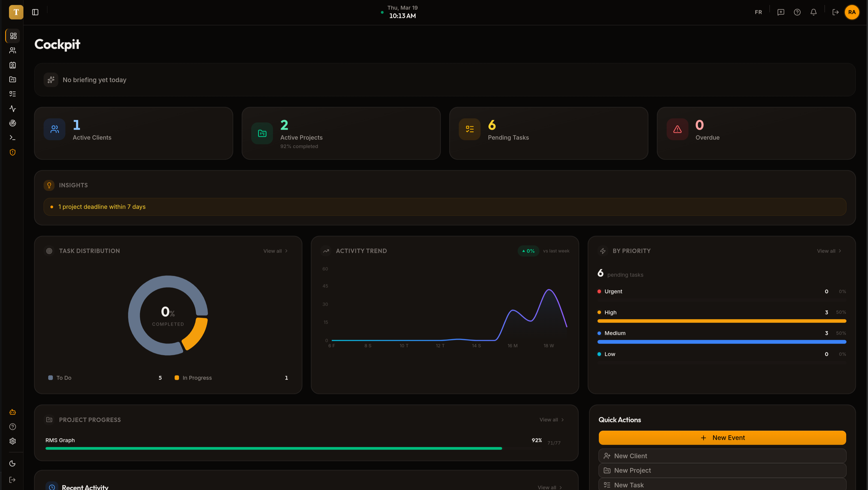Viewport: 868px width, 490px height.
Task: Open the Active Projects stat card
Action: click(x=341, y=134)
